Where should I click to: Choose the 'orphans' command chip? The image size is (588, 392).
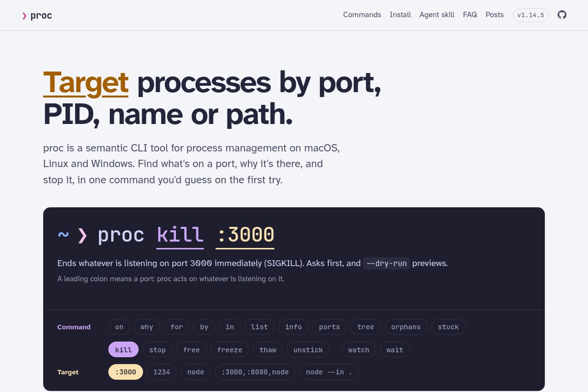[x=406, y=327]
